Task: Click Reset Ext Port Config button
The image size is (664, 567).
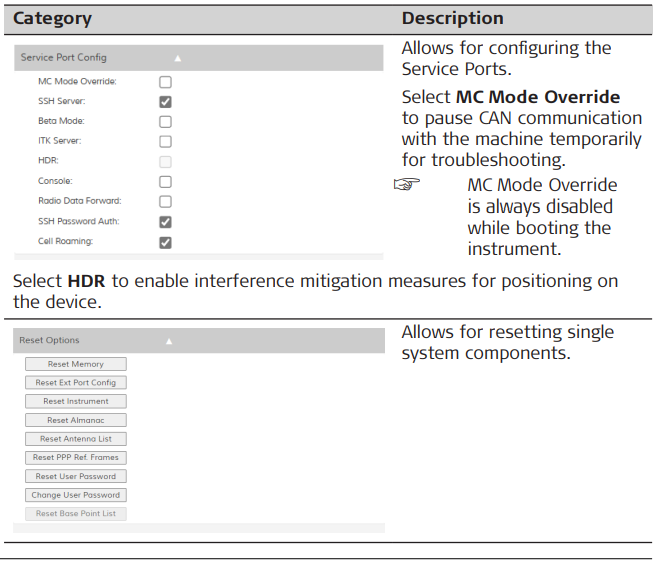Action: pyautogui.click(x=76, y=383)
